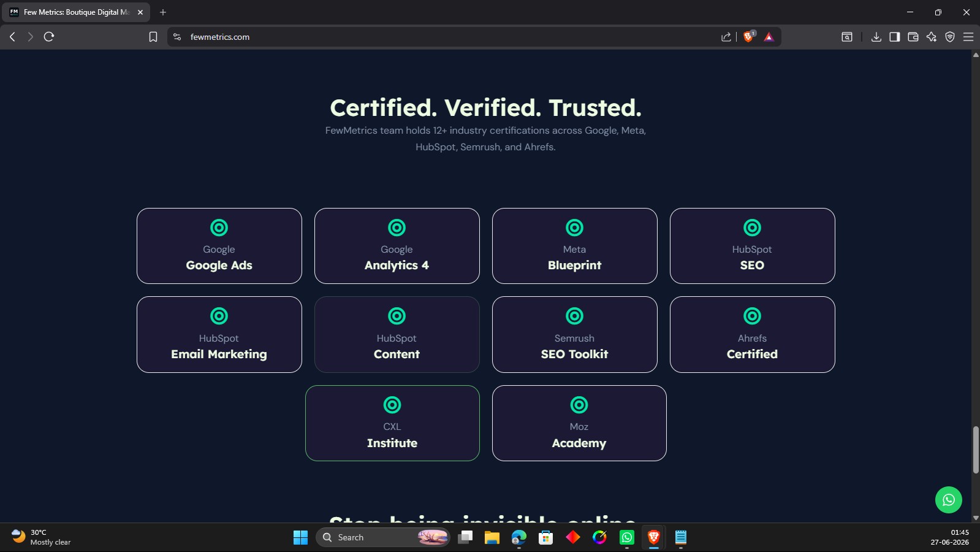Click the Google Analytics 4 card

pos(397,246)
